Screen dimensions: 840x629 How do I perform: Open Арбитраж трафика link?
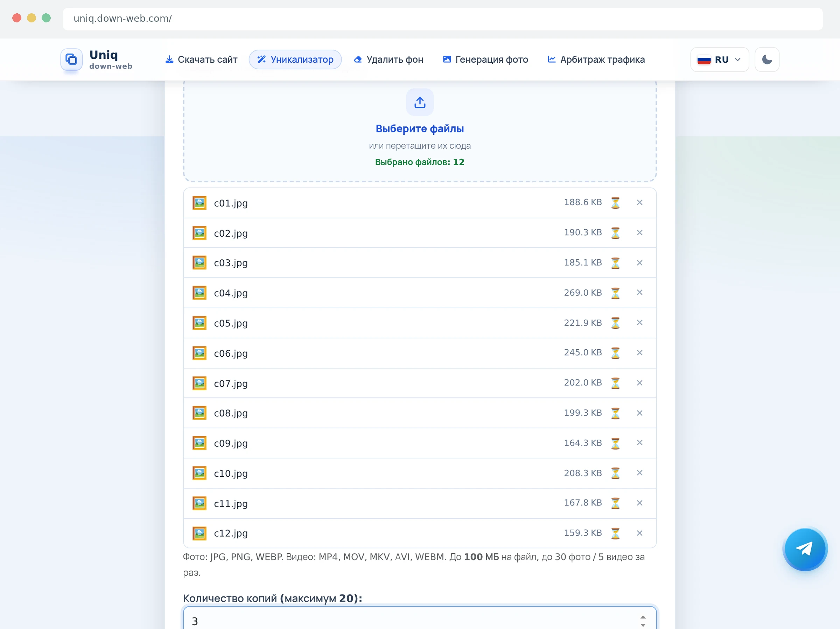(596, 60)
